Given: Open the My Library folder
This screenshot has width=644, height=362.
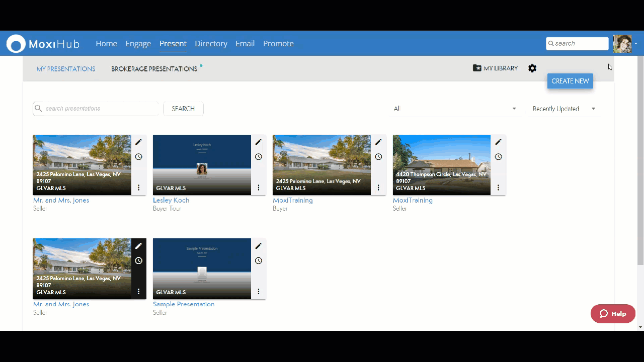Looking at the screenshot, I should point(495,68).
